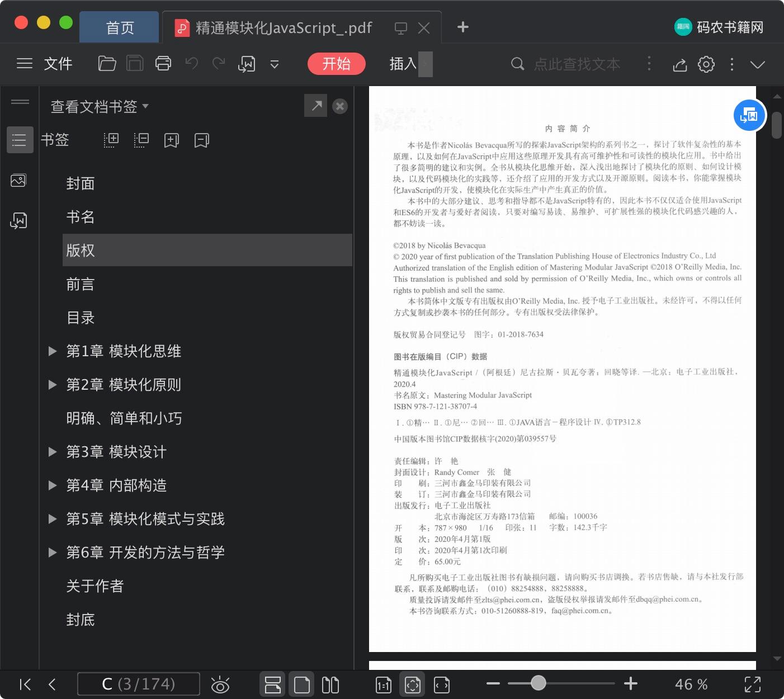Open settings via the gear icon

click(x=706, y=64)
